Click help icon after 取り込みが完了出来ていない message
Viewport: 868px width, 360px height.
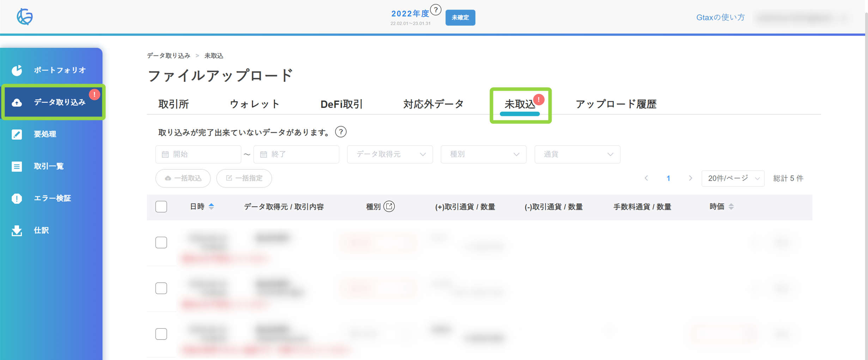click(x=340, y=132)
